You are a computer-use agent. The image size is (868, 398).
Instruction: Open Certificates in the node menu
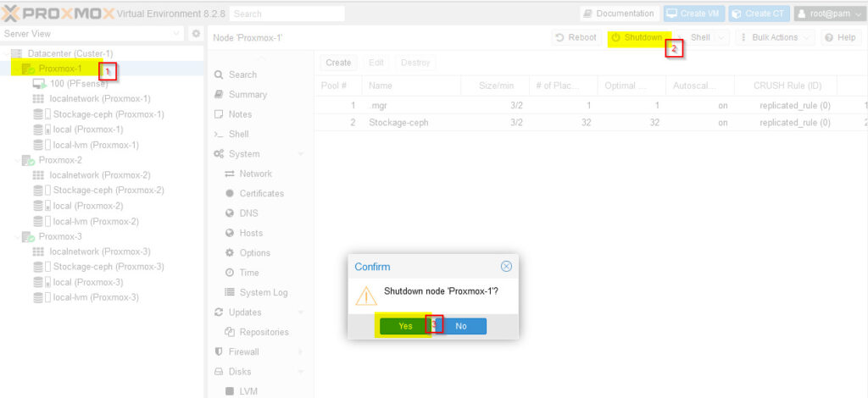click(261, 193)
